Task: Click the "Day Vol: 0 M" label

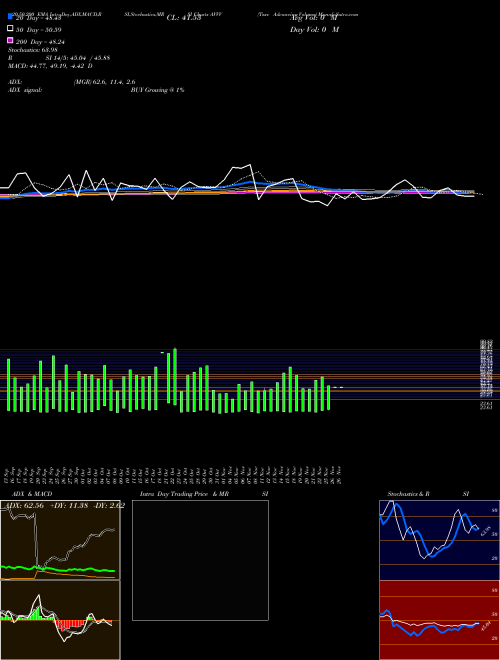Action: click(315, 30)
